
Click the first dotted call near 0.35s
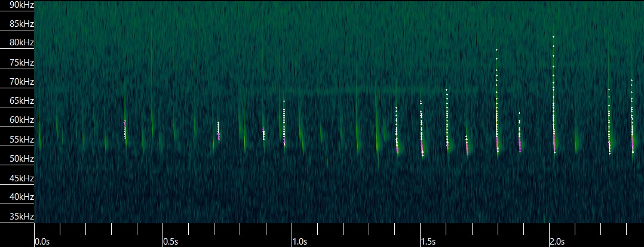[x=125, y=129]
